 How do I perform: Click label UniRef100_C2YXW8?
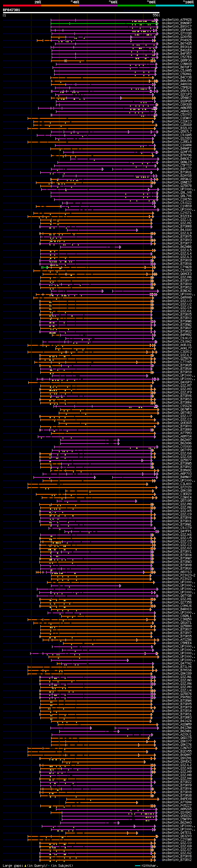coord(177,839)
